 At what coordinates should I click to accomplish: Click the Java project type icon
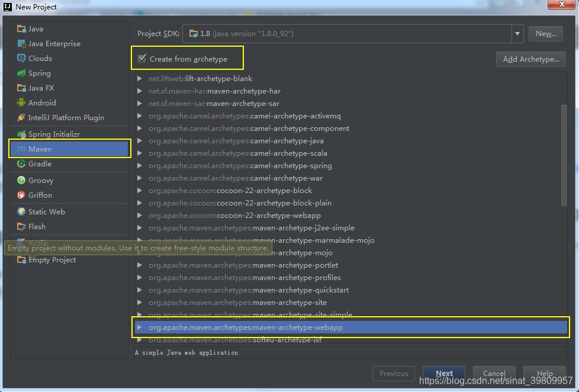(21, 29)
